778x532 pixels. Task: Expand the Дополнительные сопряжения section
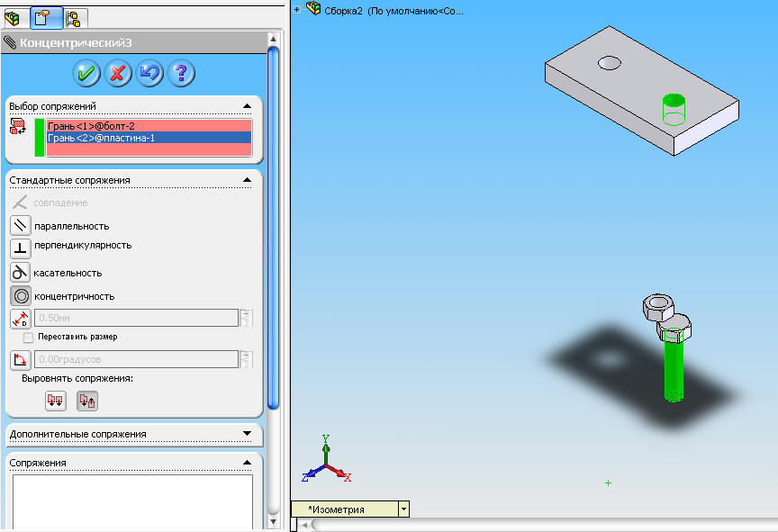[247, 434]
